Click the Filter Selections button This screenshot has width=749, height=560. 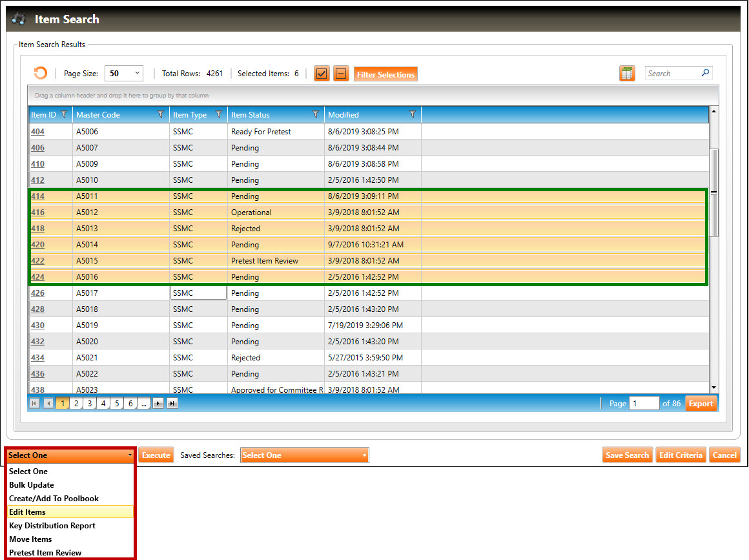[x=385, y=74]
